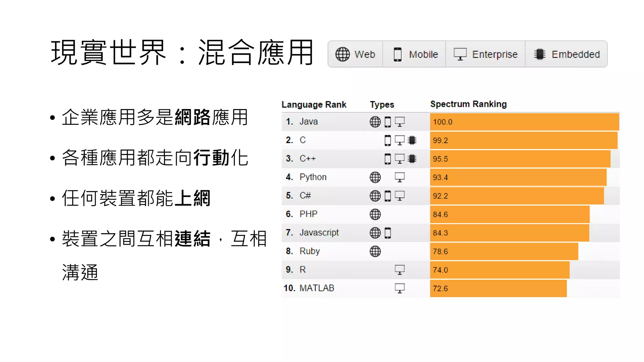
Task: Click the 84.6 score value
Action: tap(440, 215)
